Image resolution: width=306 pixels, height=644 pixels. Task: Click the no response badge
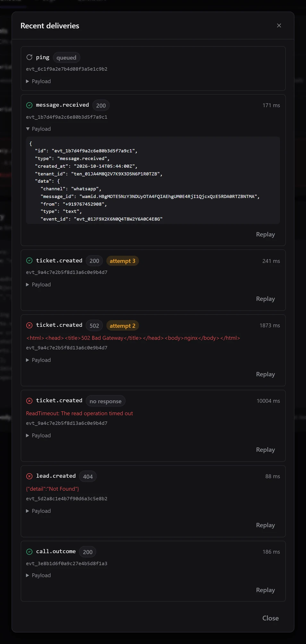106,401
